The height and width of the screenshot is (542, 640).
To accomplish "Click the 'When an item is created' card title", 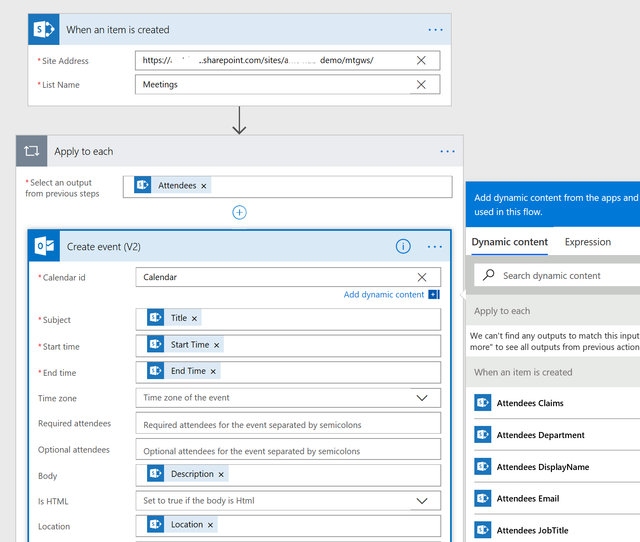I will point(118,30).
